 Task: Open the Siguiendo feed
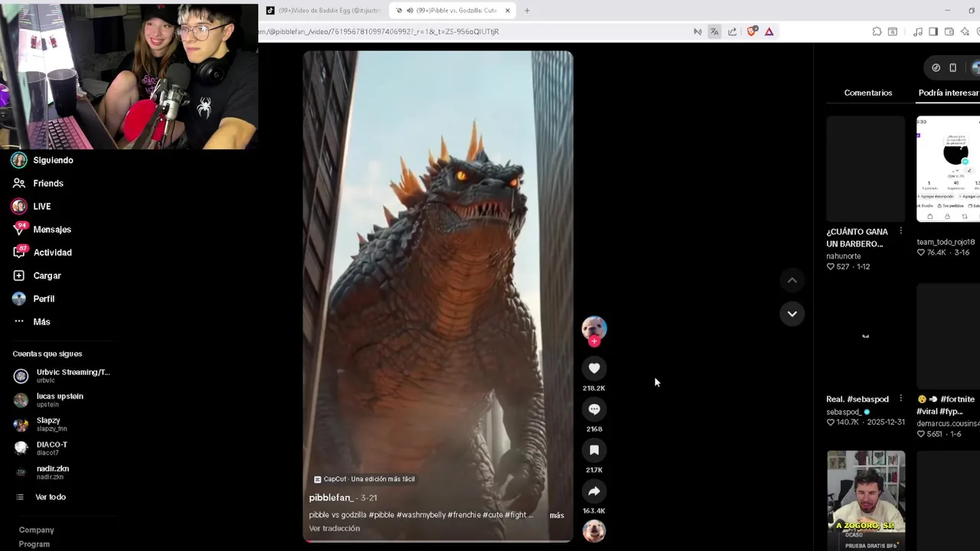coord(43,160)
